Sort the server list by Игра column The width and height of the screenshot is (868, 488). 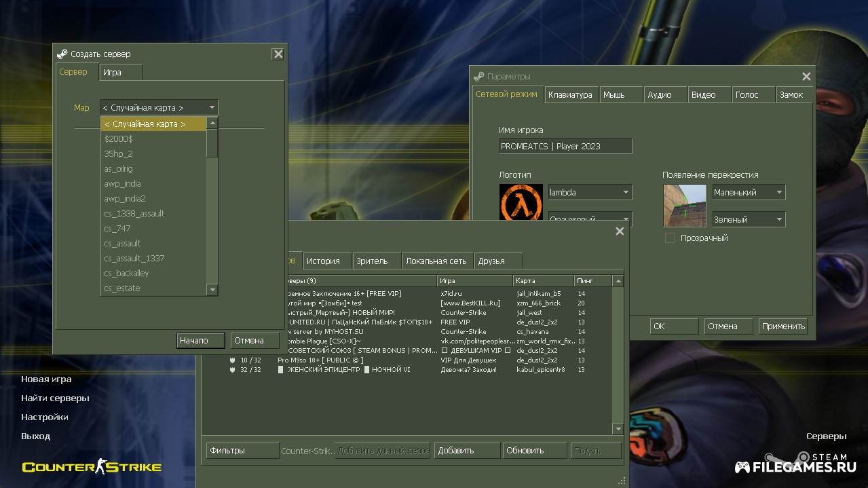pos(475,281)
